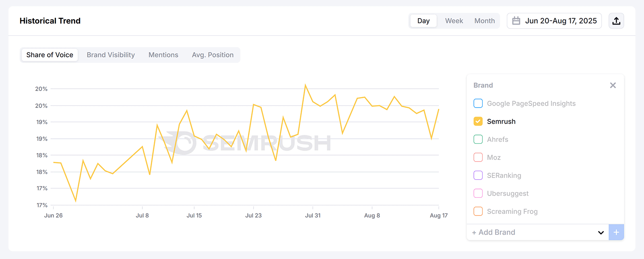
Task: Close the Brand panel via its X icon
Action: pyautogui.click(x=613, y=85)
